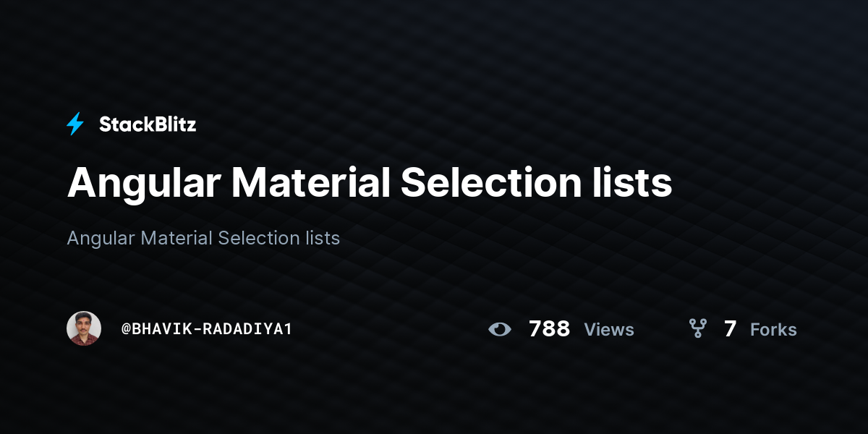868x434 pixels.
Task: Click the 7 fork count number
Action: point(731,329)
